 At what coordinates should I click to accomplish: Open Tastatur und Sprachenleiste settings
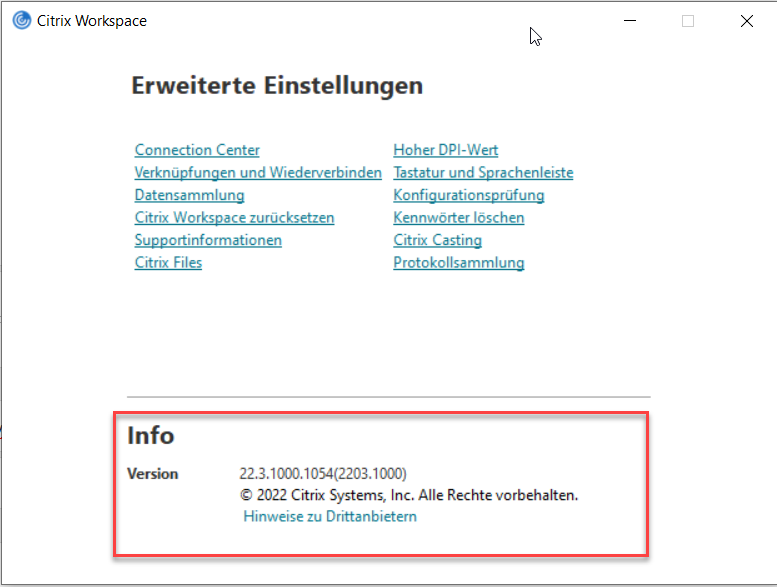click(483, 172)
